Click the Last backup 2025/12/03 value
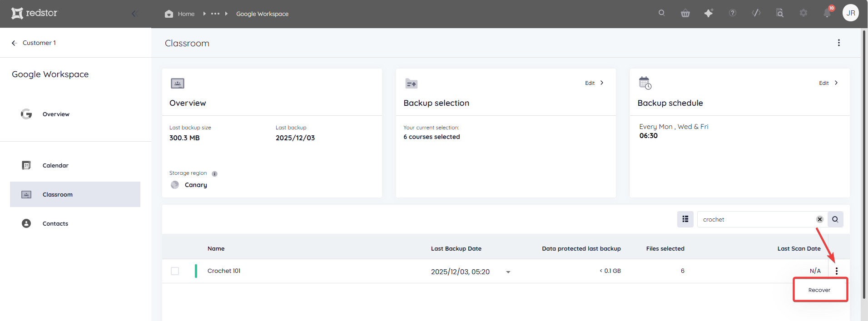The width and height of the screenshot is (868, 321). tap(295, 138)
